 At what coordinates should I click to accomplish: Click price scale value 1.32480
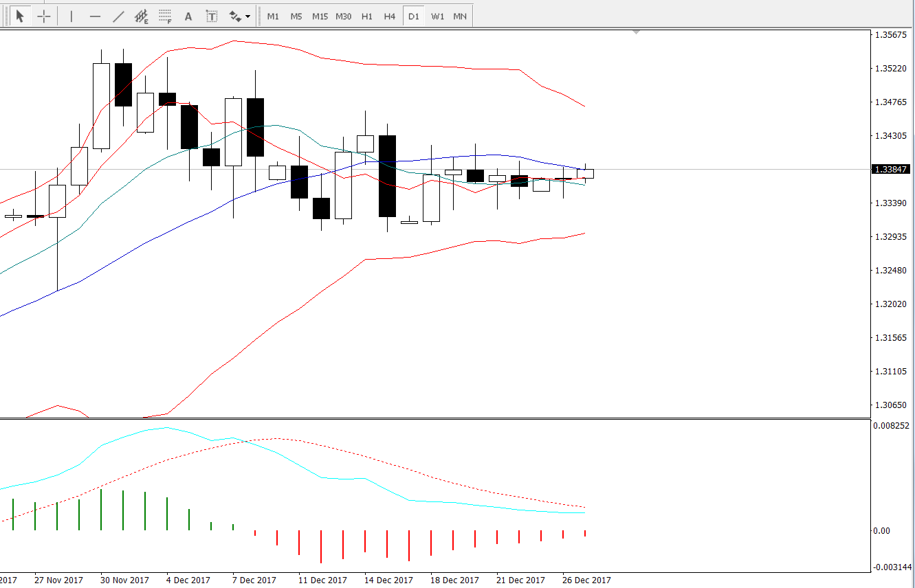tap(892, 271)
